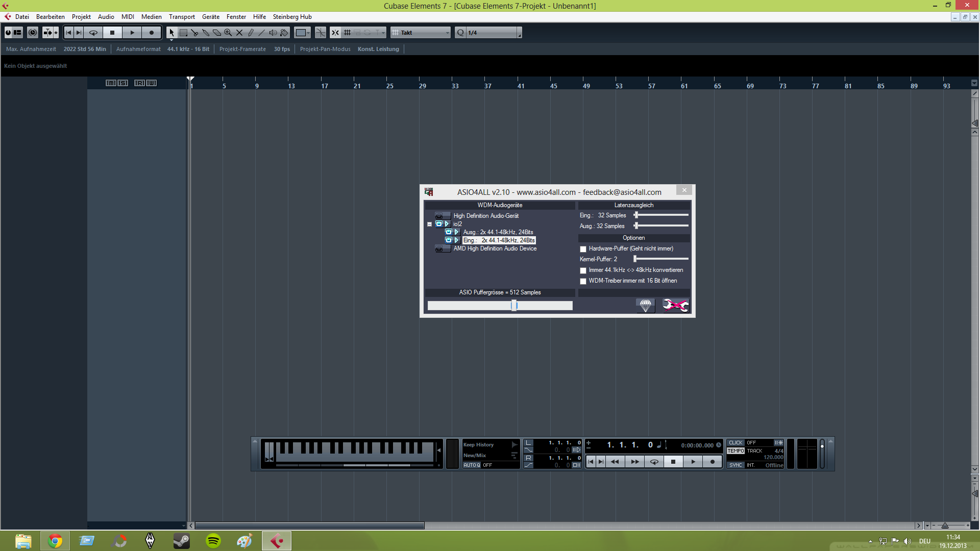Click the horizontal project scrollbar
980x551 pixels.
click(309, 525)
